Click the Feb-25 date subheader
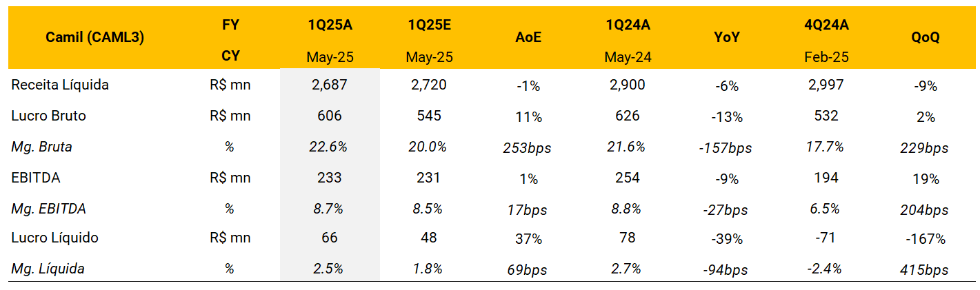980x290 pixels. click(826, 57)
